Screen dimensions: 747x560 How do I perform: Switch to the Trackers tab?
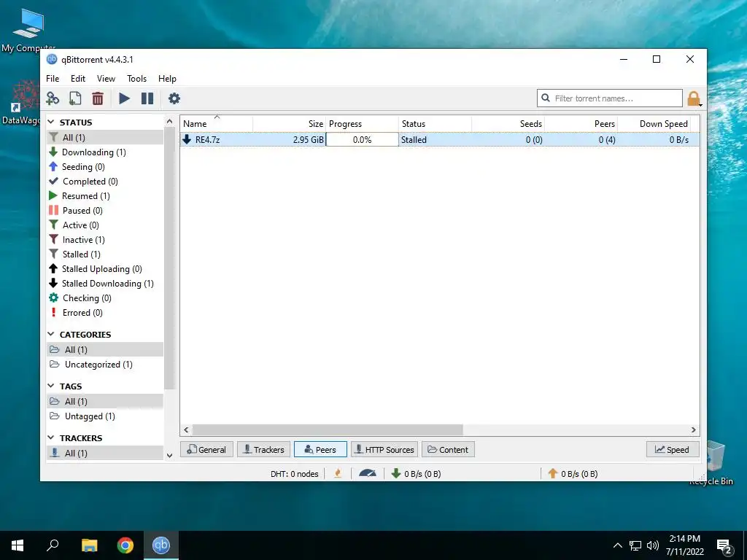pyautogui.click(x=264, y=449)
